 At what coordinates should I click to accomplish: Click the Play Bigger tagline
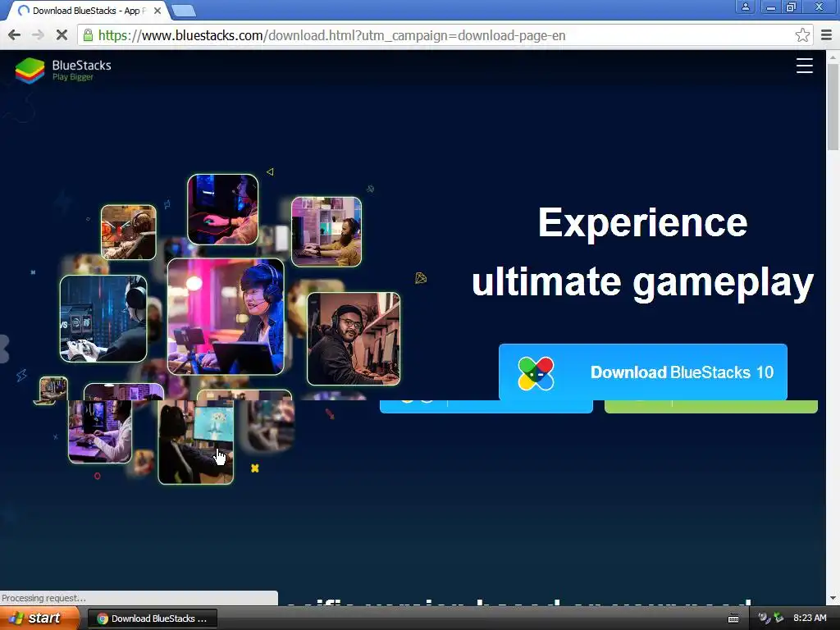[73, 77]
